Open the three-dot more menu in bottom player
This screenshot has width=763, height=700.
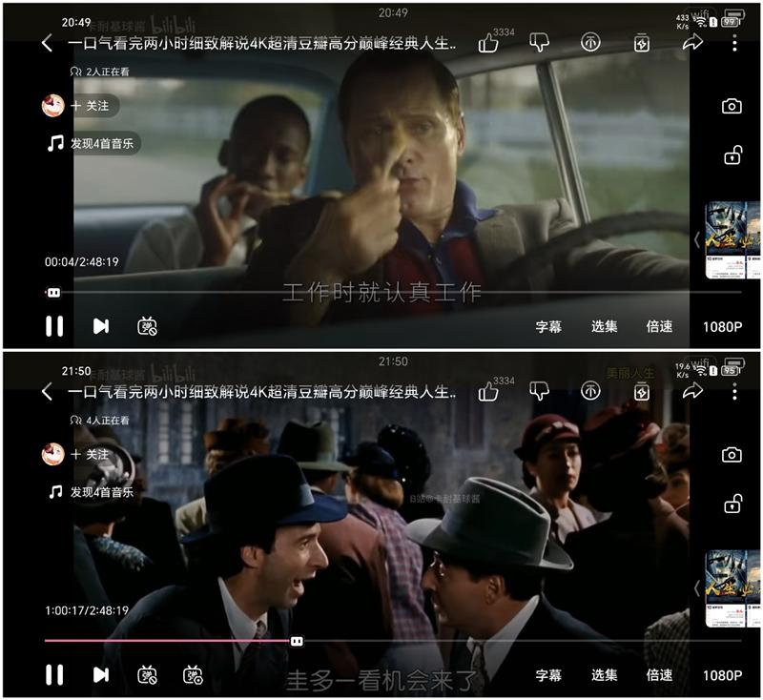click(734, 392)
